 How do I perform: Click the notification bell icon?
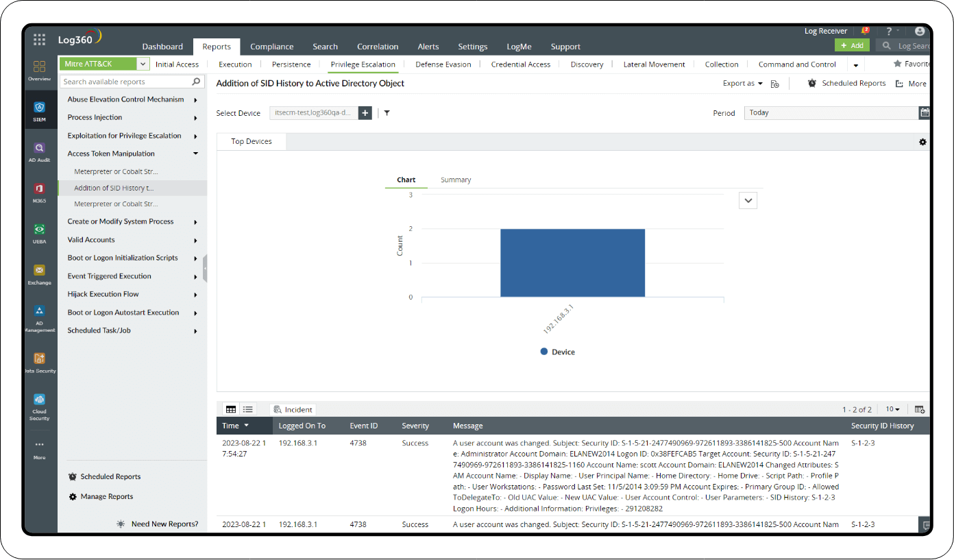click(x=865, y=31)
